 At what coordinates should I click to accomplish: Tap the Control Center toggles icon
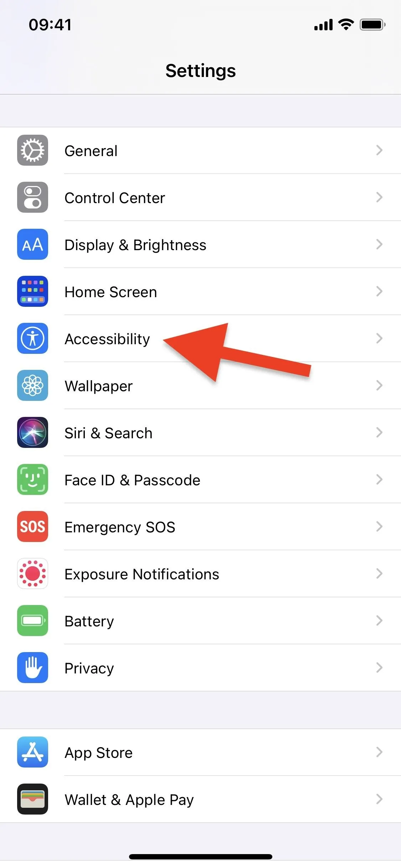click(x=32, y=197)
